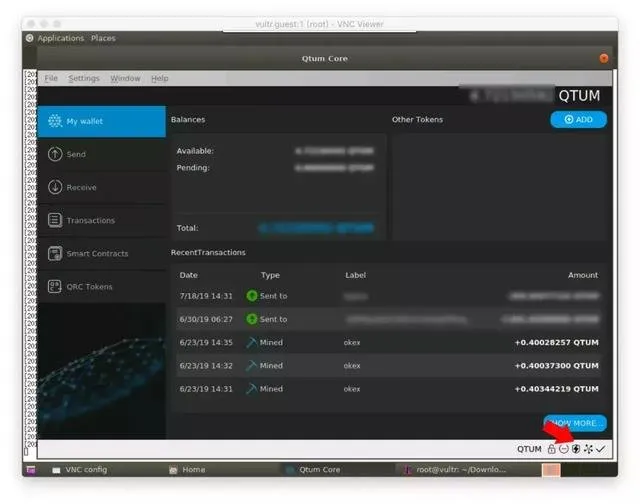The width and height of the screenshot is (640, 504).
Task: Click the green Sent to icon for 6/30/19
Action: click(252, 319)
